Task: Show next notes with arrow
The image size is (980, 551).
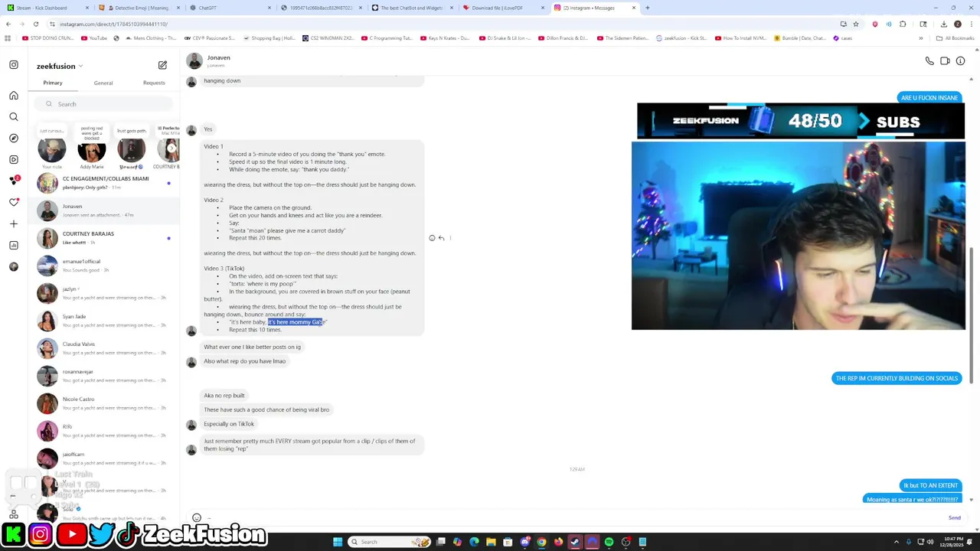Action: (x=172, y=148)
